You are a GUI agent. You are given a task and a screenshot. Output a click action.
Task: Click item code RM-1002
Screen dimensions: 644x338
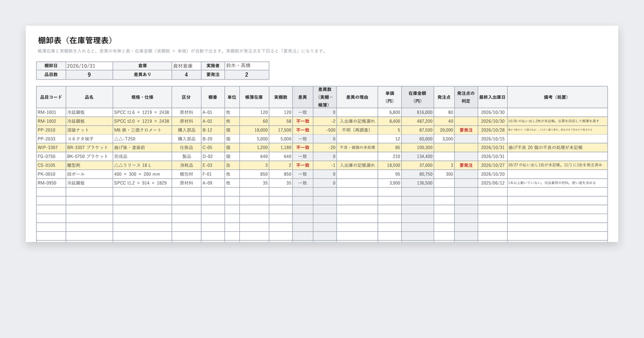[51, 121]
